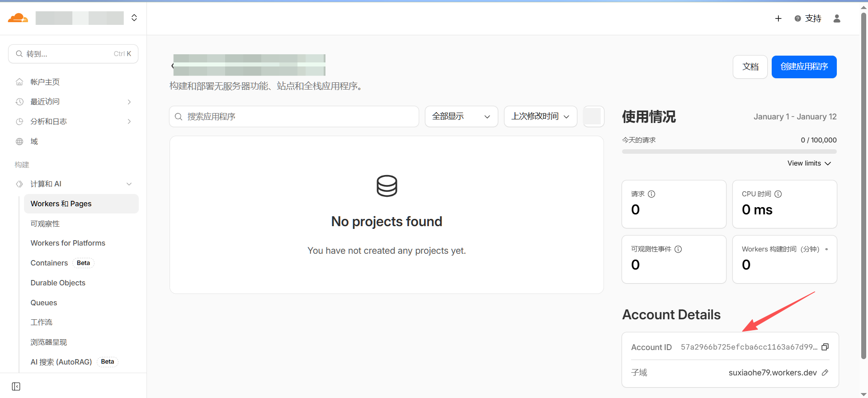868x398 pixels.
Task: Open the 文档 documentation button
Action: click(x=750, y=67)
